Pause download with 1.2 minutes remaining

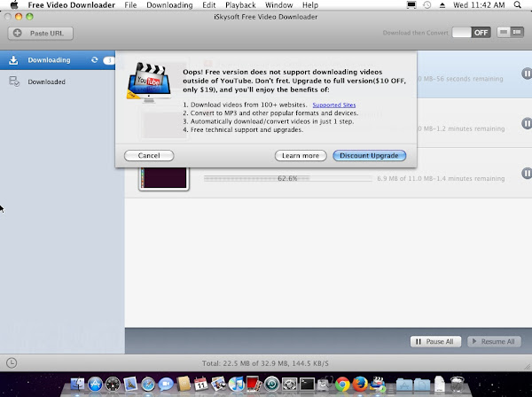pos(527,123)
